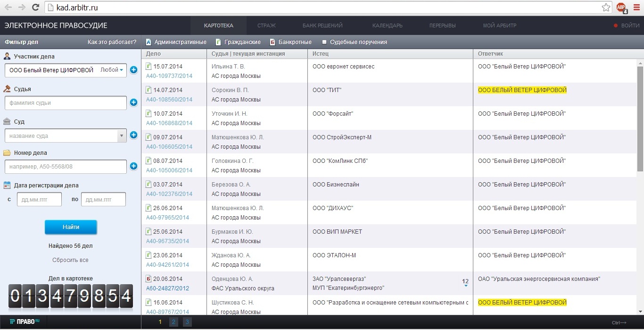Viewport: 644px width, 330px height.
Task: Click the Ctrl next-page arrow hint
Action: tap(619, 323)
